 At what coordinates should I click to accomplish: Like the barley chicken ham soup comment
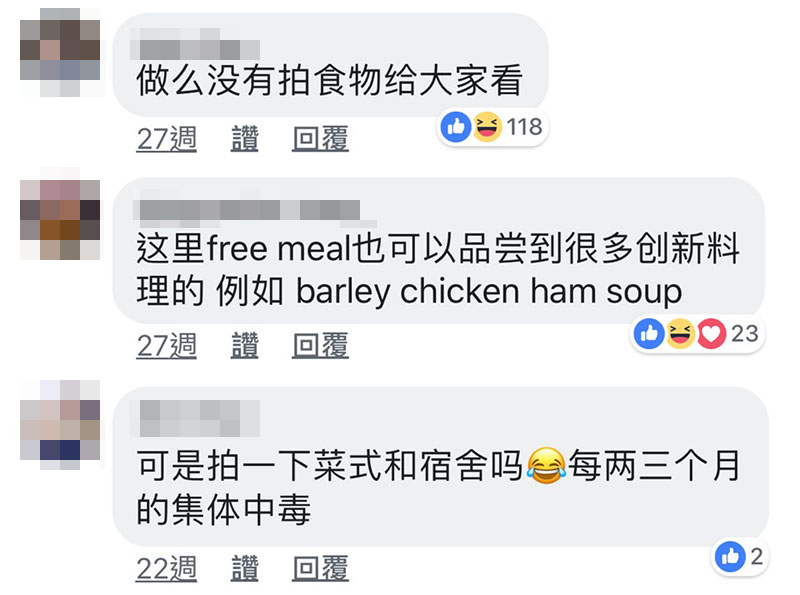[244, 345]
